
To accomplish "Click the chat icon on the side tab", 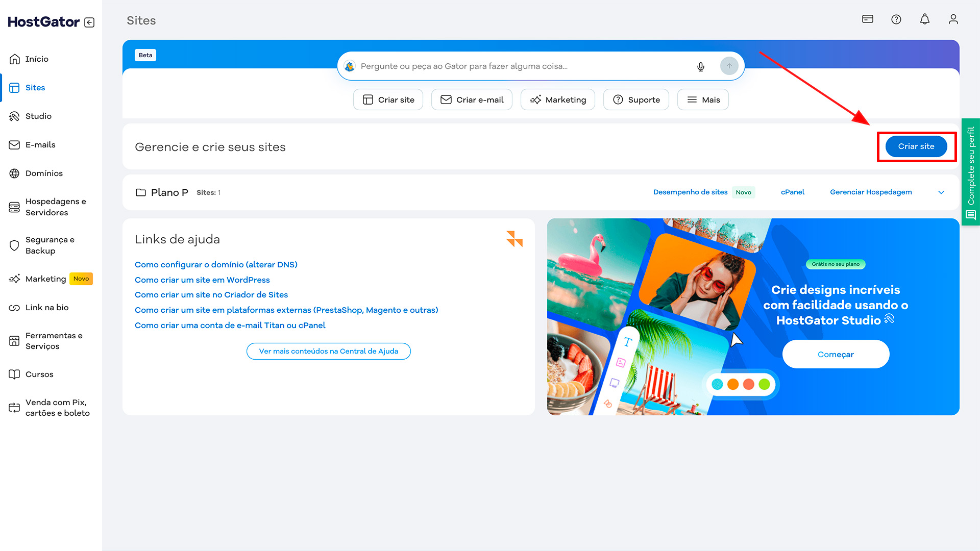I will pyautogui.click(x=971, y=215).
